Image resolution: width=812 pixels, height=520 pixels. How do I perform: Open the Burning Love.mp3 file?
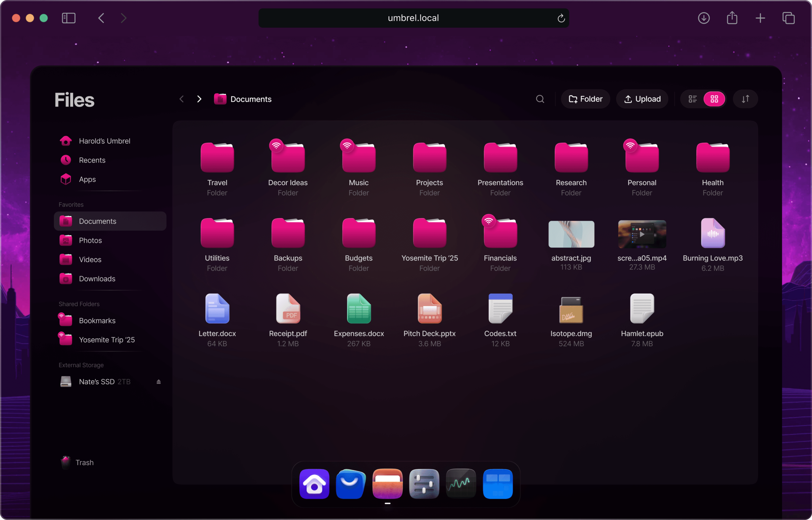pyautogui.click(x=712, y=234)
